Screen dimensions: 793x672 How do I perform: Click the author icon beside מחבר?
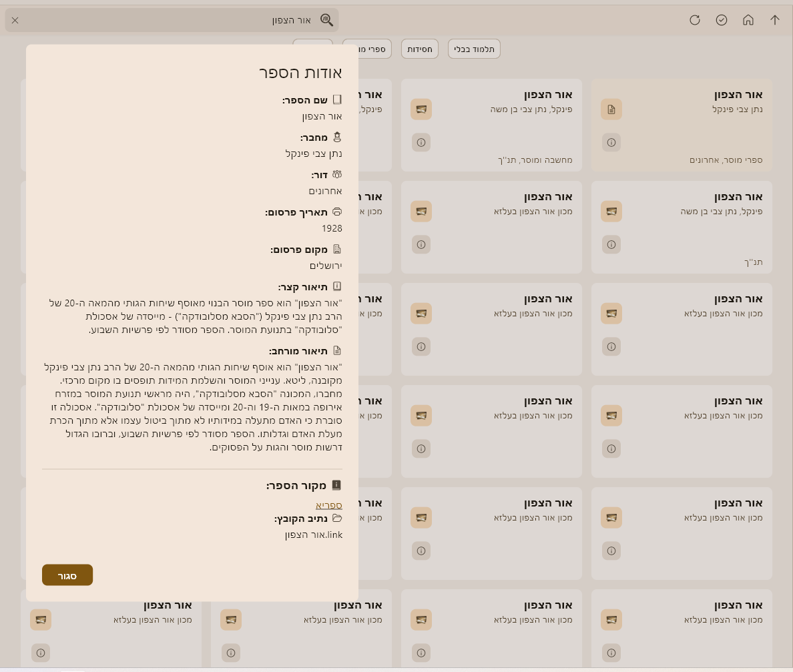coord(337,137)
